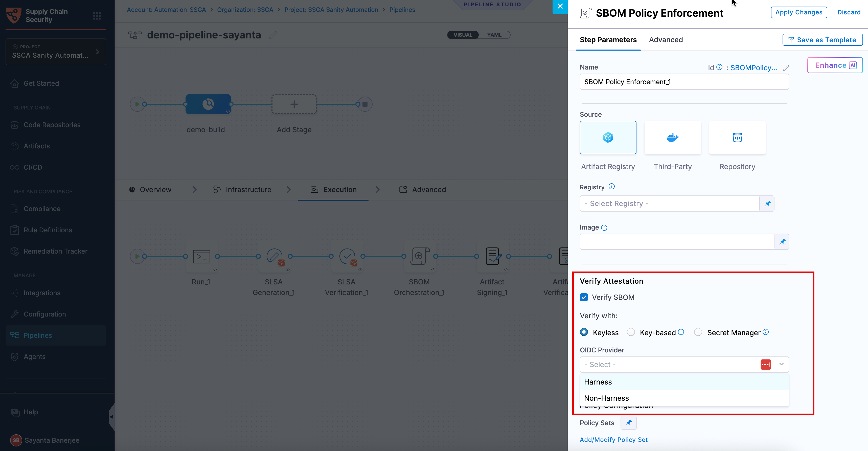
Task: Click the Add Stage plus box
Action: [x=294, y=104]
